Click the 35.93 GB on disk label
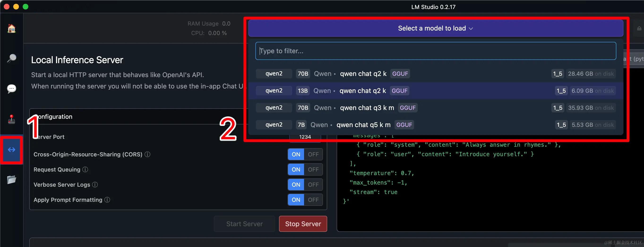Image resolution: width=644 pixels, height=247 pixels. 591,108
